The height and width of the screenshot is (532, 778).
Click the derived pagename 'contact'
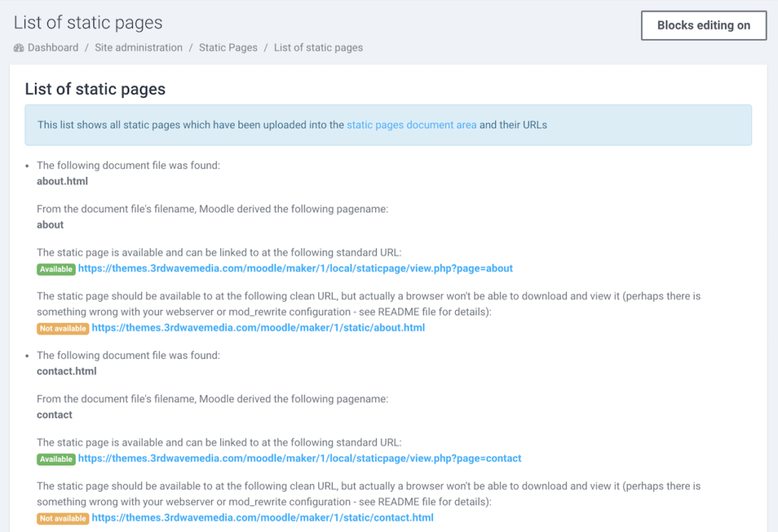tap(55, 415)
